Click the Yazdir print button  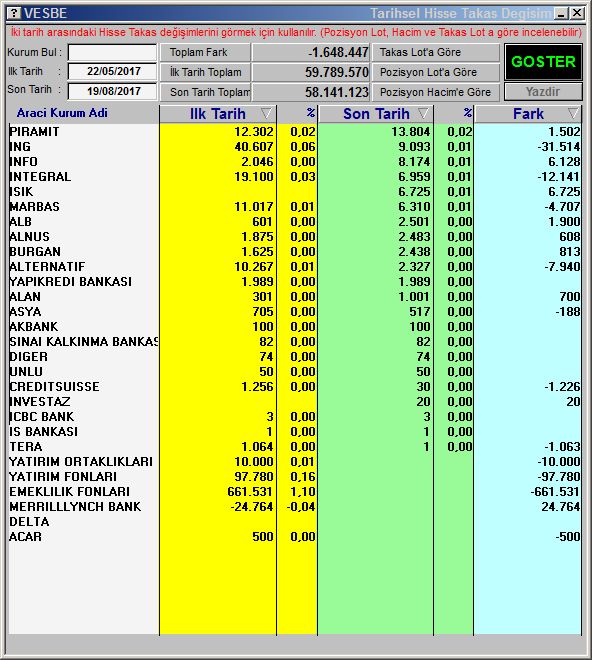pos(543,92)
